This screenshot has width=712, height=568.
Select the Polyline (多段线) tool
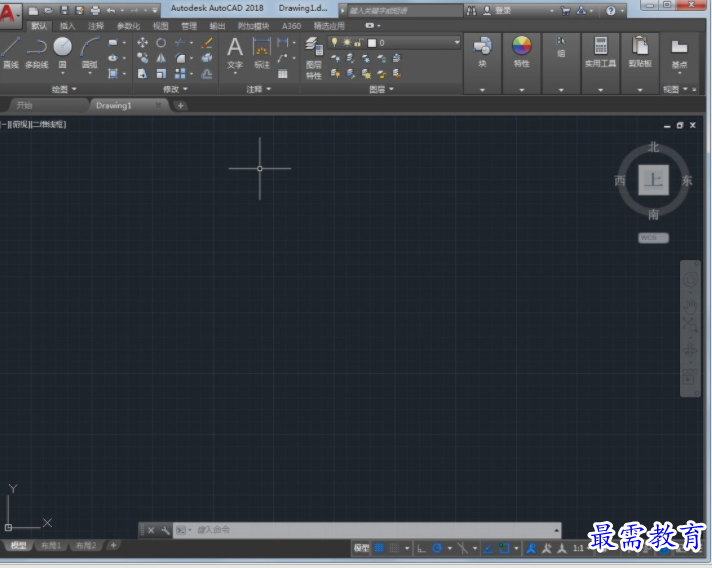point(37,53)
